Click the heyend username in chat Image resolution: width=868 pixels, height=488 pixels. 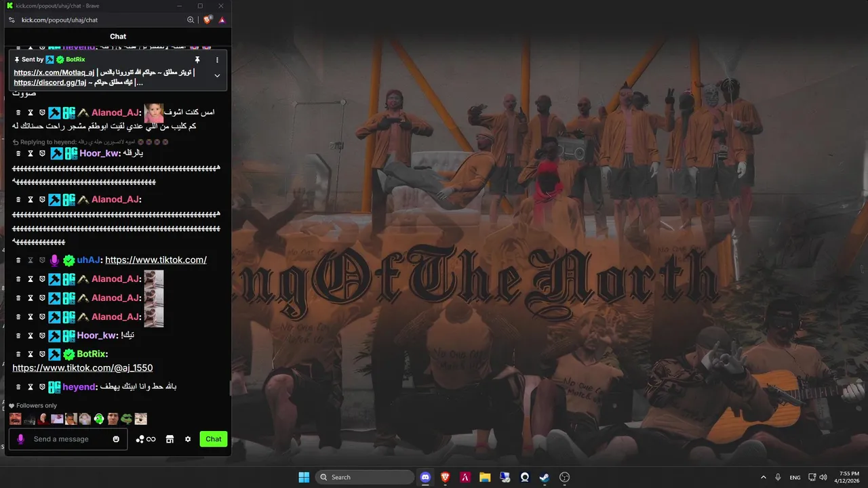click(x=79, y=386)
